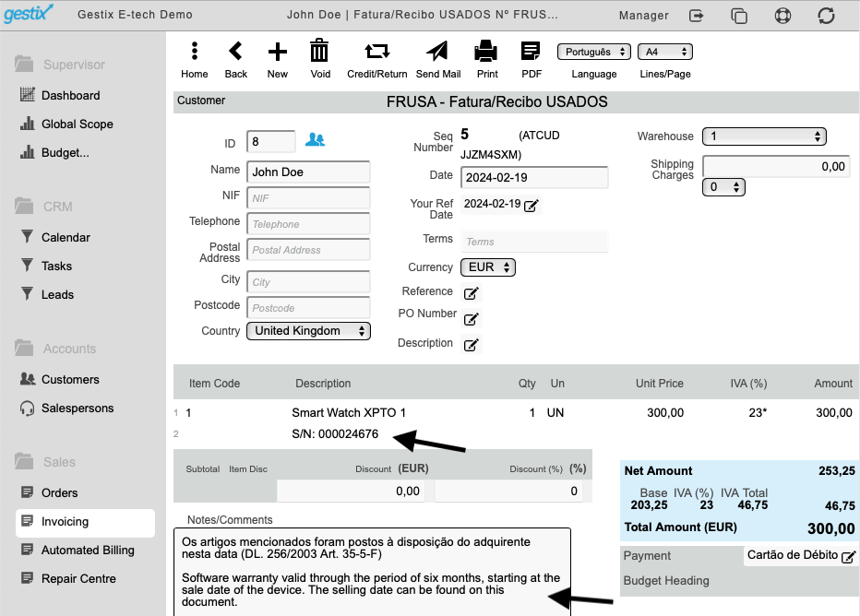Viewport: 860px width, 616px height.
Task: Open Leads under CRM
Action: [57, 294]
